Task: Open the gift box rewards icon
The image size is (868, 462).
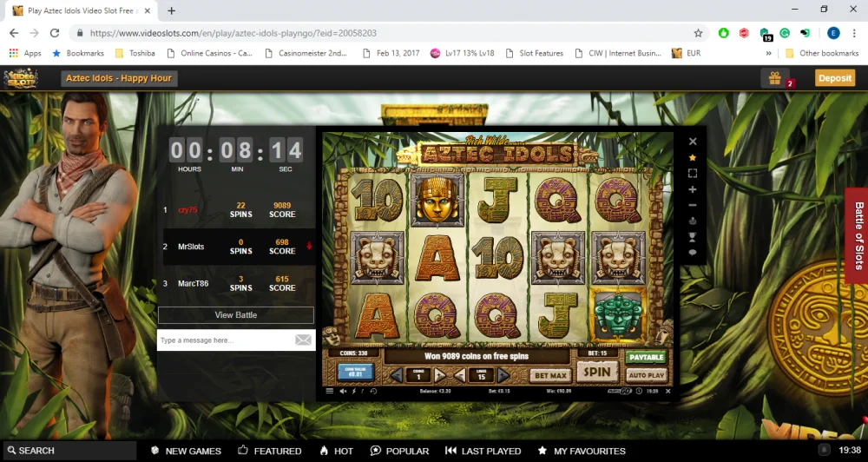Action: pos(774,78)
